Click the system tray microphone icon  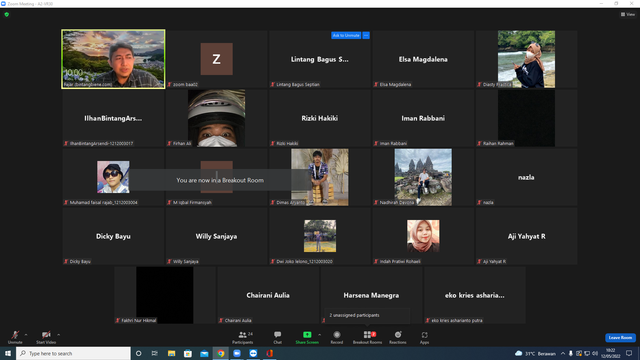(x=571, y=353)
